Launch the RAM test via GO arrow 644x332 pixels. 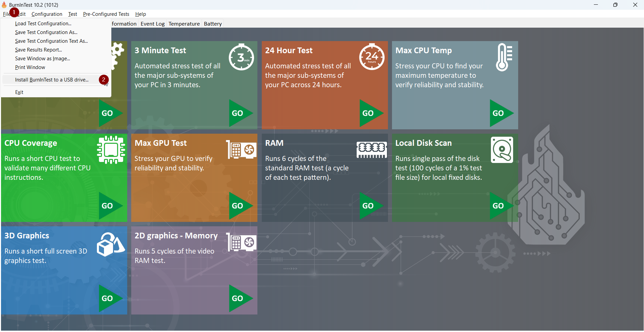[371, 206]
